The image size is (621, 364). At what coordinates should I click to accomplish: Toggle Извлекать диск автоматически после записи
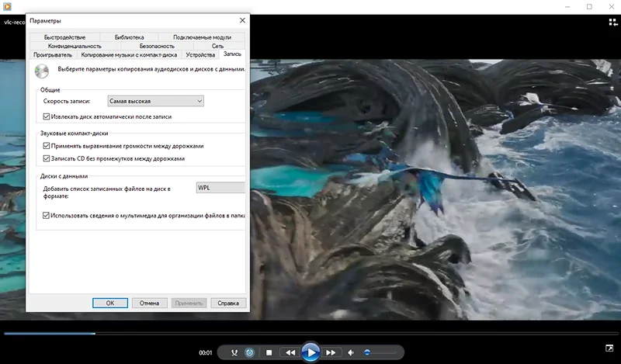click(47, 117)
